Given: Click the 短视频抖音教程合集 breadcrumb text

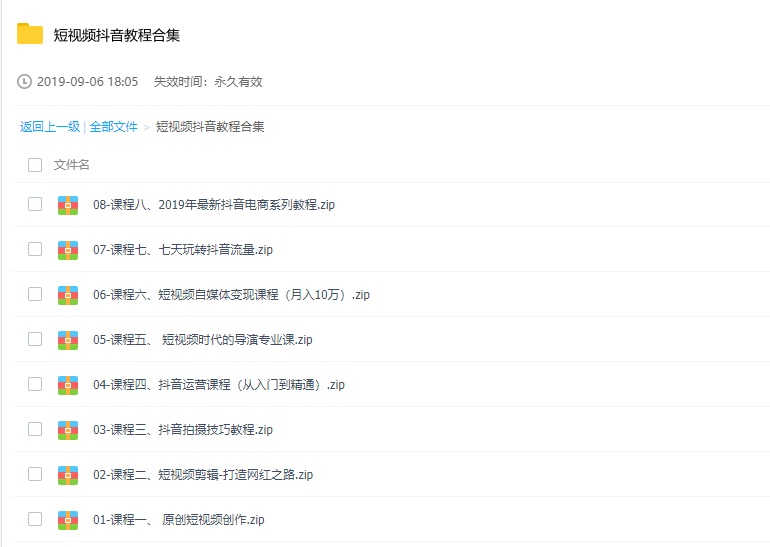Looking at the screenshot, I should pyautogui.click(x=210, y=127).
